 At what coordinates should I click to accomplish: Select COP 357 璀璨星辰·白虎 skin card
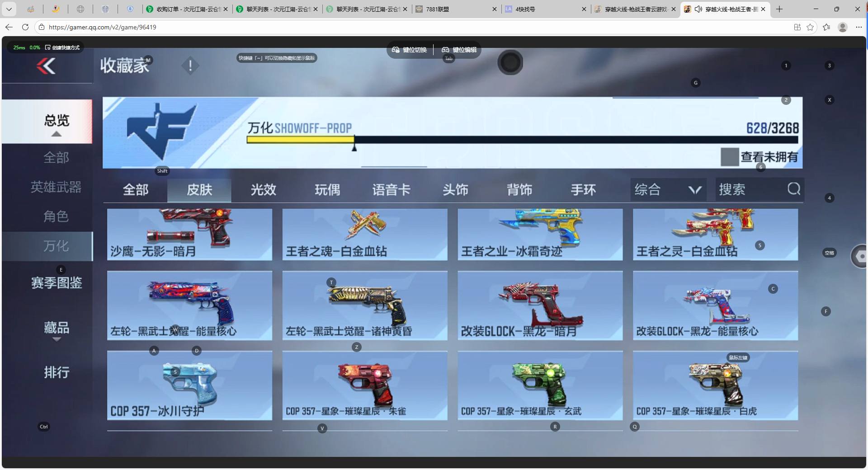[x=716, y=385]
